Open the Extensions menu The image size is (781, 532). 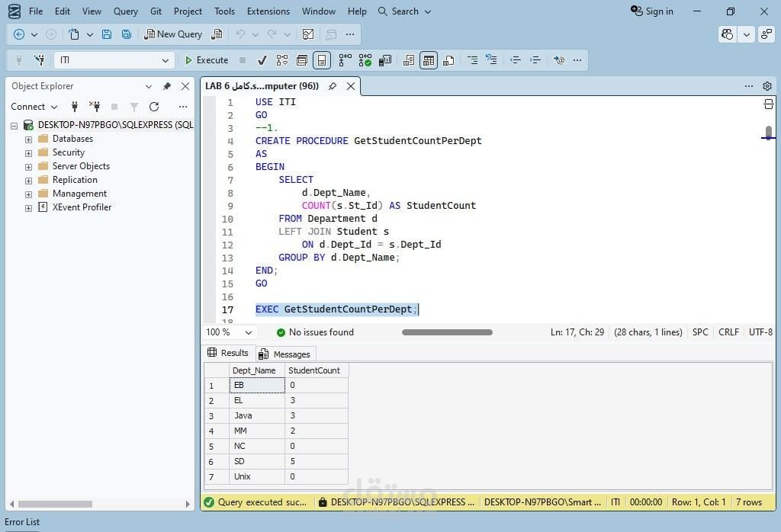[268, 11]
